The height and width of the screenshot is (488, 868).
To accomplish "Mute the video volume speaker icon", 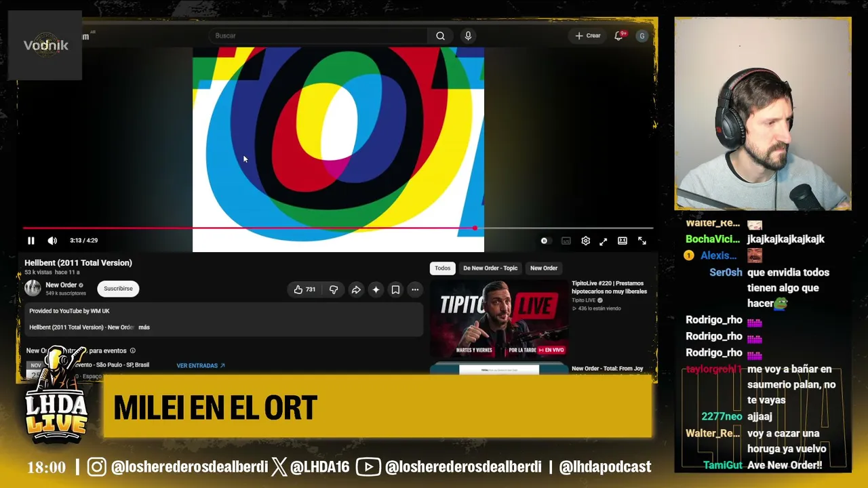I will click(x=52, y=241).
